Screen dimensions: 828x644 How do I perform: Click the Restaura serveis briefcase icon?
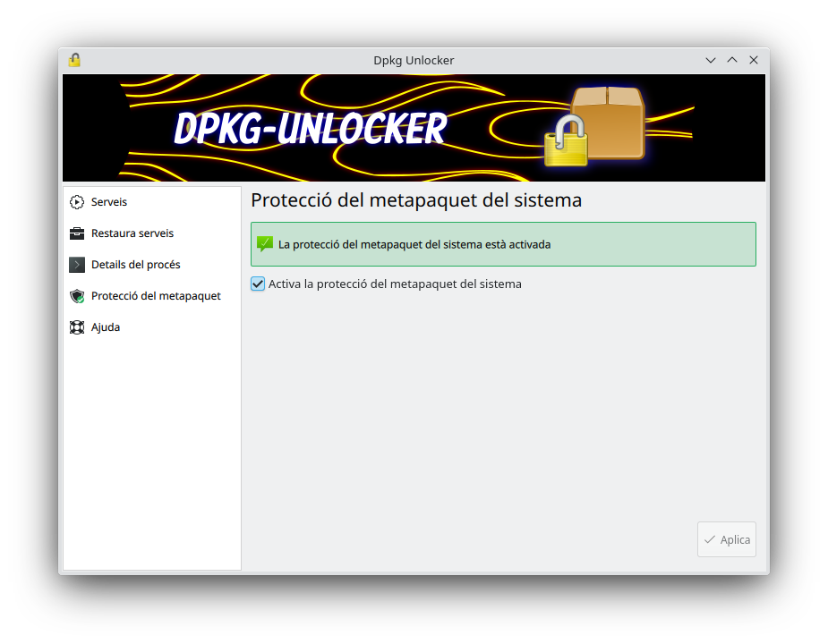pos(77,233)
